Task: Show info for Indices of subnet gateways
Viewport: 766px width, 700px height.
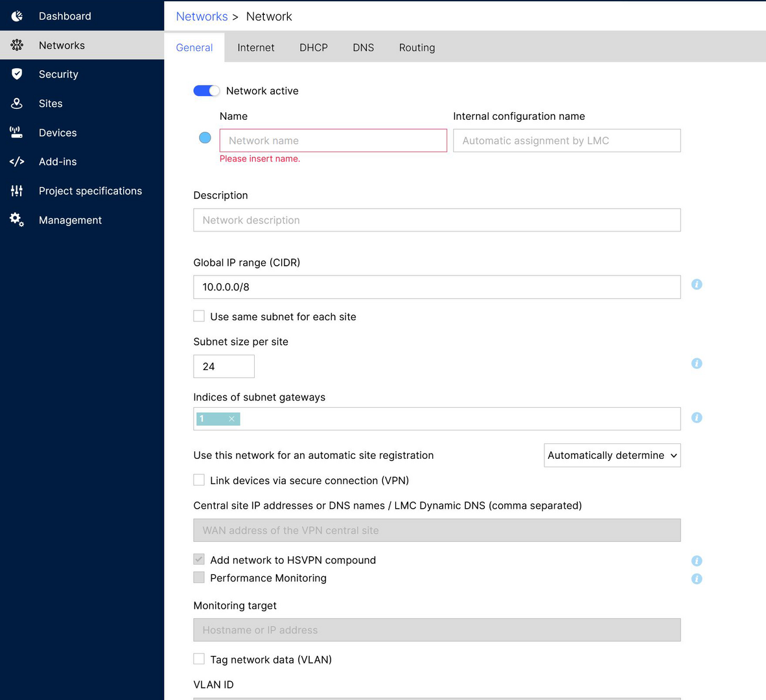Action: [697, 417]
